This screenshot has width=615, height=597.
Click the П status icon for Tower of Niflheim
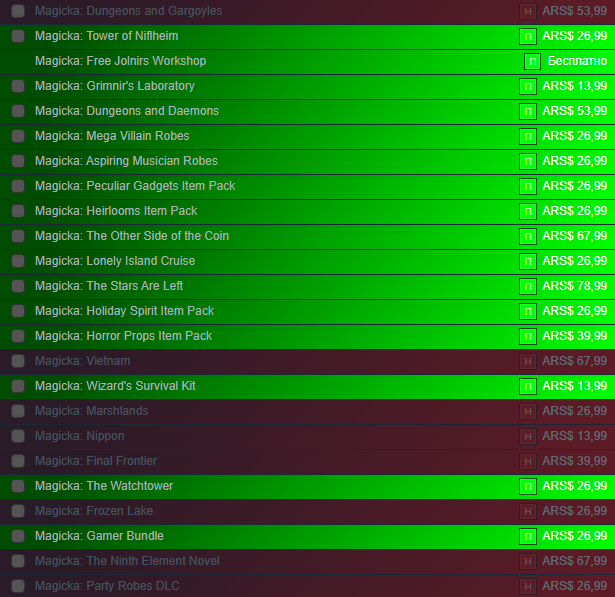[x=528, y=36]
